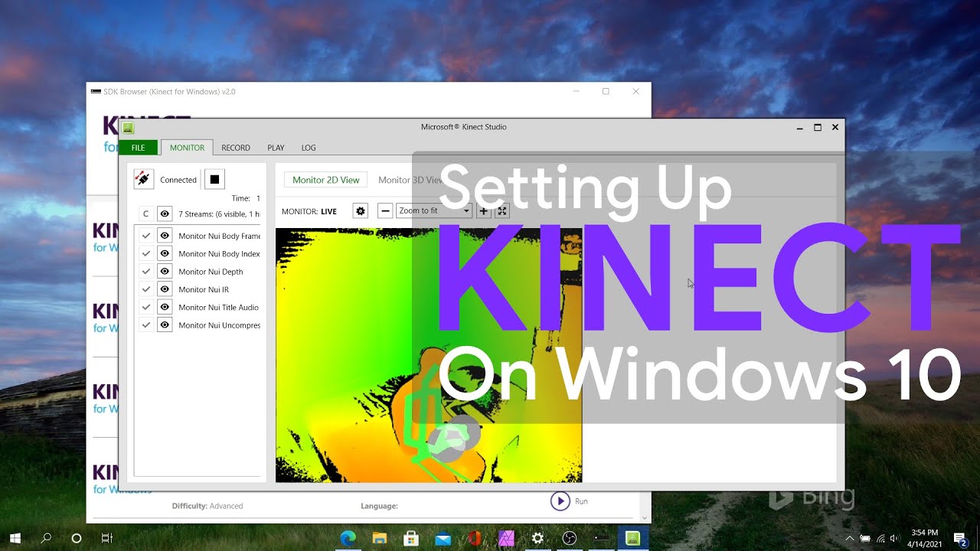Switch to the RECORD tab
Screen dimensions: 980x551
(x=236, y=148)
